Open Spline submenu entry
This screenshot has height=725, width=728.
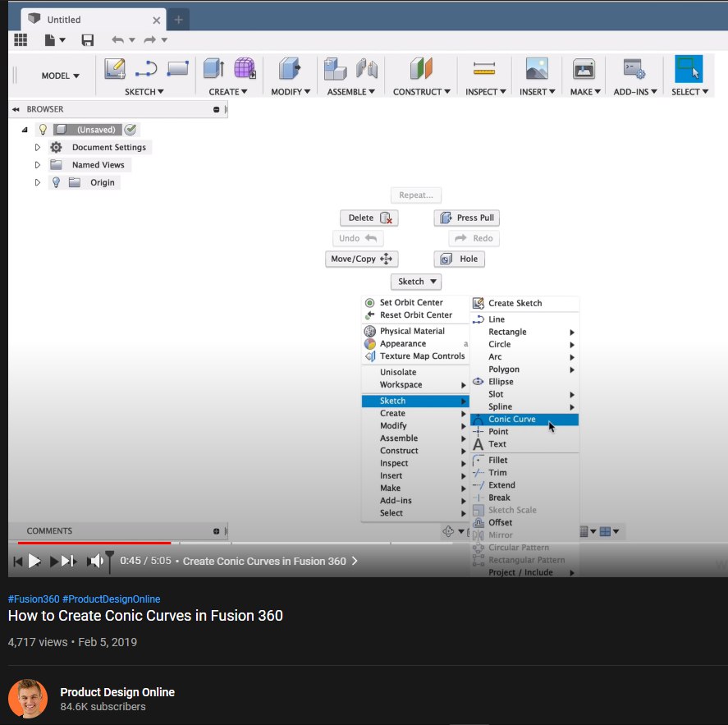pos(524,407)
